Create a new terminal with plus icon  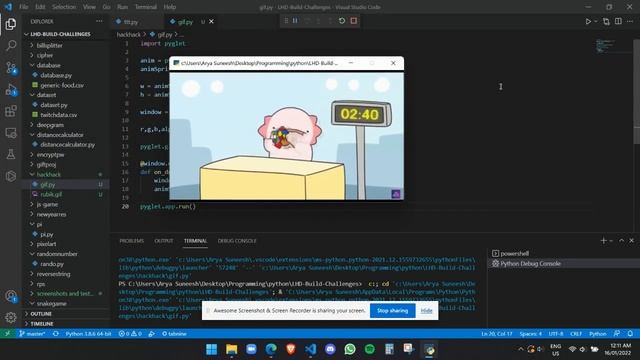(x=603, y=241)
